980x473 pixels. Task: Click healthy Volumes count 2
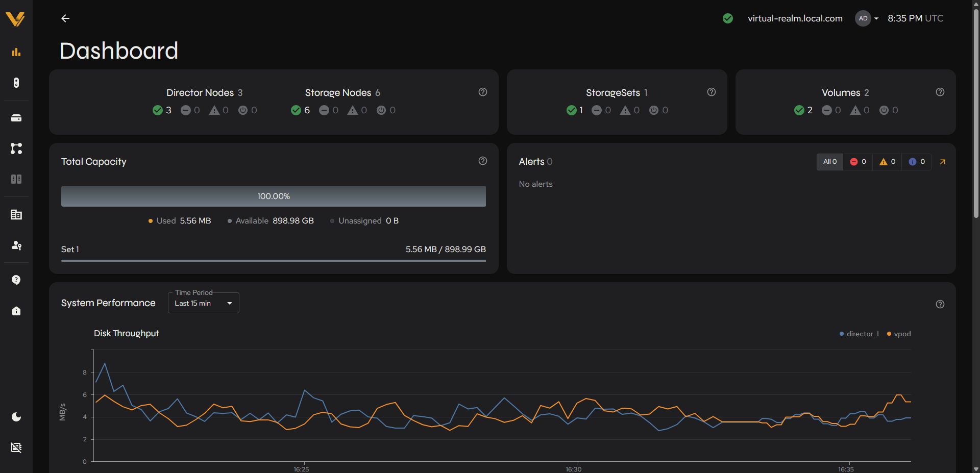803,110
